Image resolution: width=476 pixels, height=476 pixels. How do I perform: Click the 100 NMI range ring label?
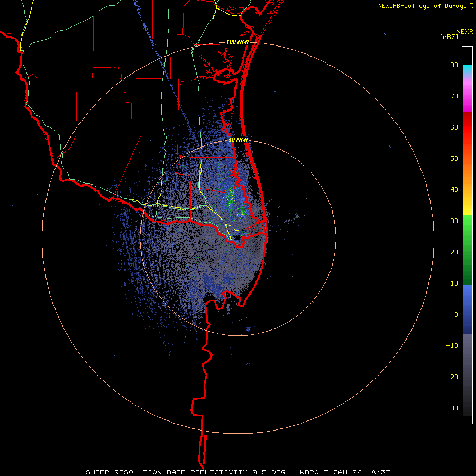point(237,42)
